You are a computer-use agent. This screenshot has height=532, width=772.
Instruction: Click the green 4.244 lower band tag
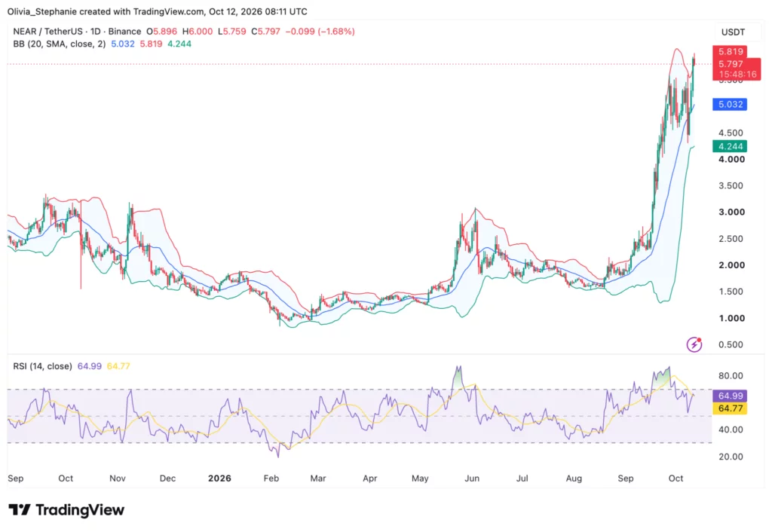tap(730, 146)
